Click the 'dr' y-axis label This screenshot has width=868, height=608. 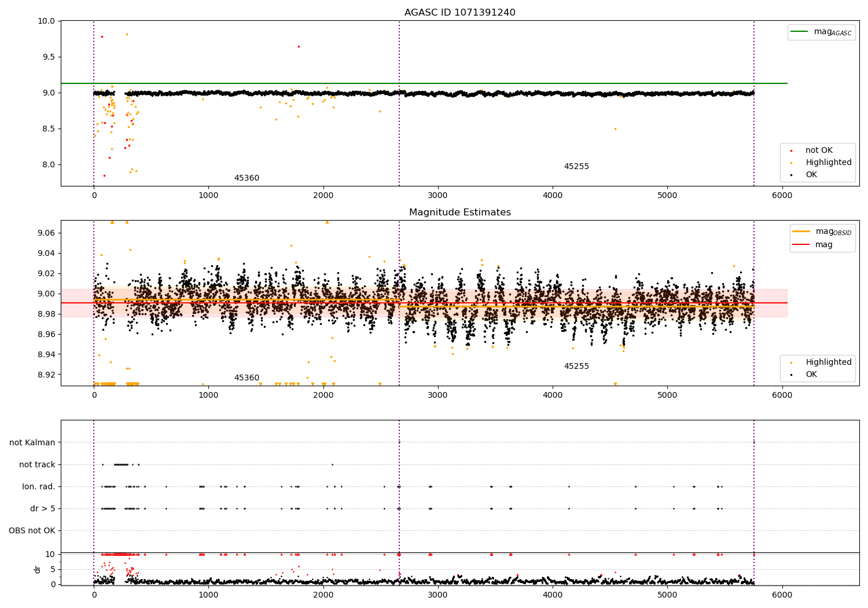pos(38,569)
